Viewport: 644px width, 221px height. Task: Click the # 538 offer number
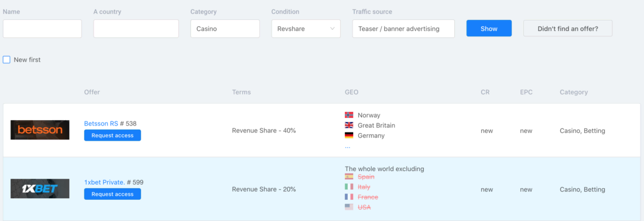(x=128, y=124)
